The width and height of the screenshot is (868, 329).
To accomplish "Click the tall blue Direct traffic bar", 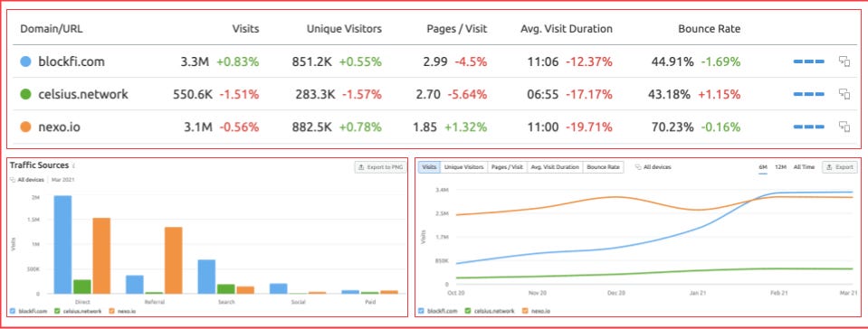I will [62, 244].
